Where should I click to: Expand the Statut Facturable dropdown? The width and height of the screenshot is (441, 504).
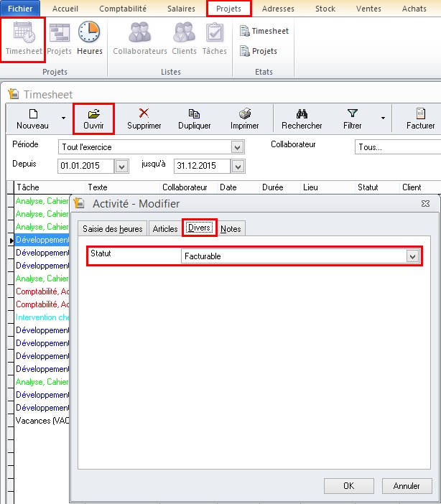[x=412, y=256]
